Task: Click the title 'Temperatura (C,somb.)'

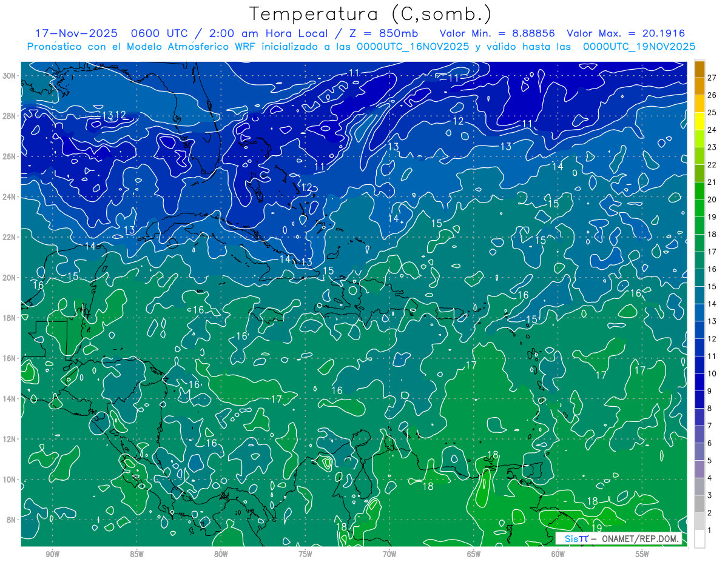Action: point(371,14)
